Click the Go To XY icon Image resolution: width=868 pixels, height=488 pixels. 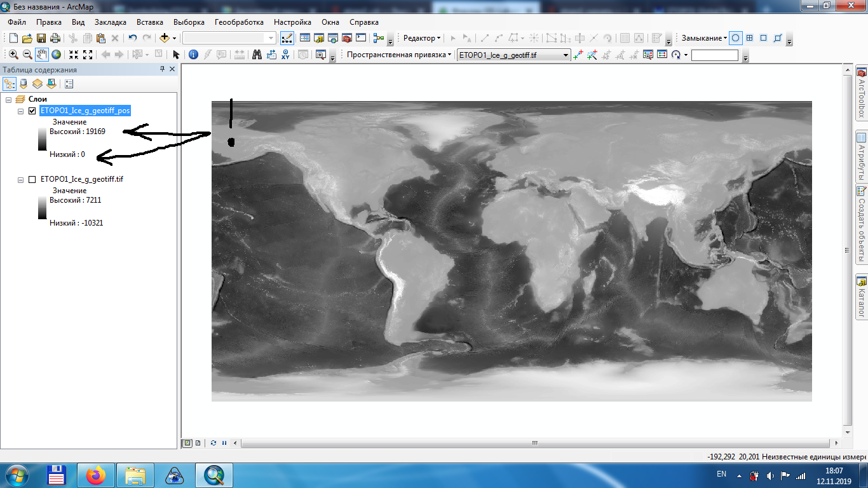coord(285,55)
